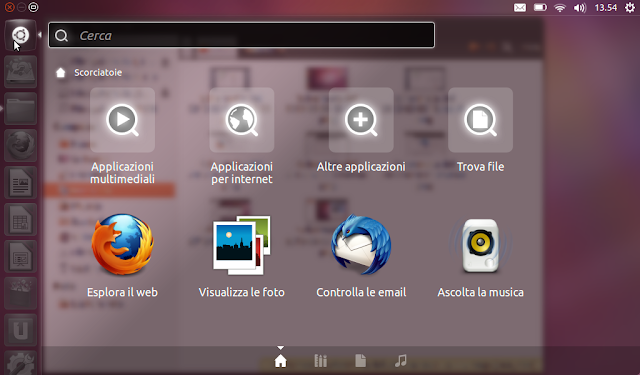Open Firefox from the launcher bar
The image size is (640, 375).
tap(20, 146)
